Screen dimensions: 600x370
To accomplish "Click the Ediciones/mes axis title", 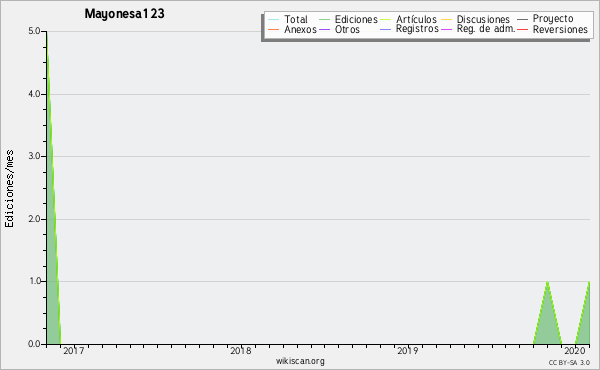I will [9, 189].
